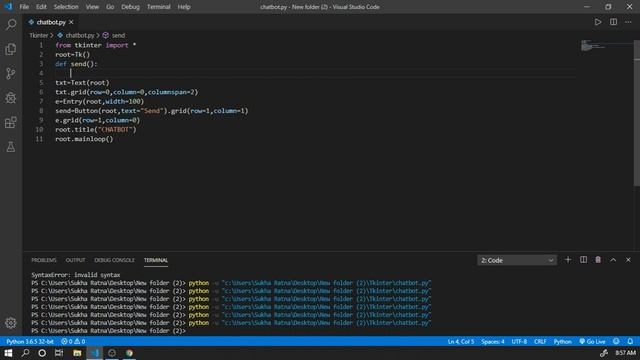Open Cortana circle in taskbar

(x=42, y=353)
